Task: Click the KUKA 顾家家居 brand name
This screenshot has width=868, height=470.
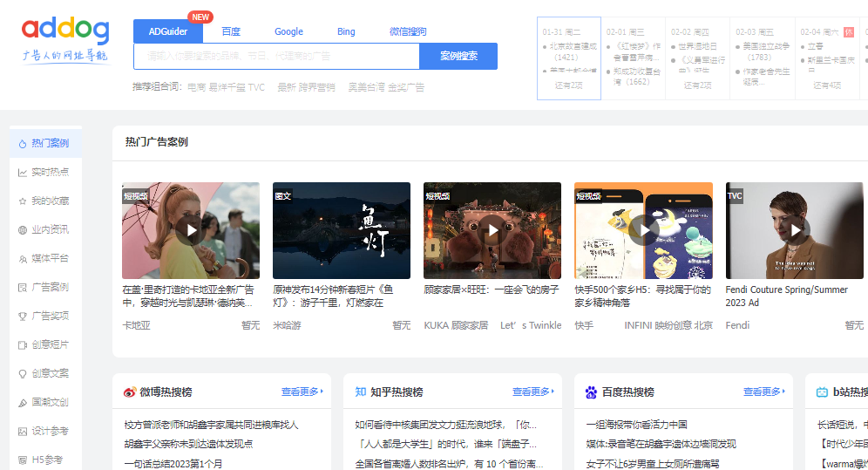Action: click(456, 325)
